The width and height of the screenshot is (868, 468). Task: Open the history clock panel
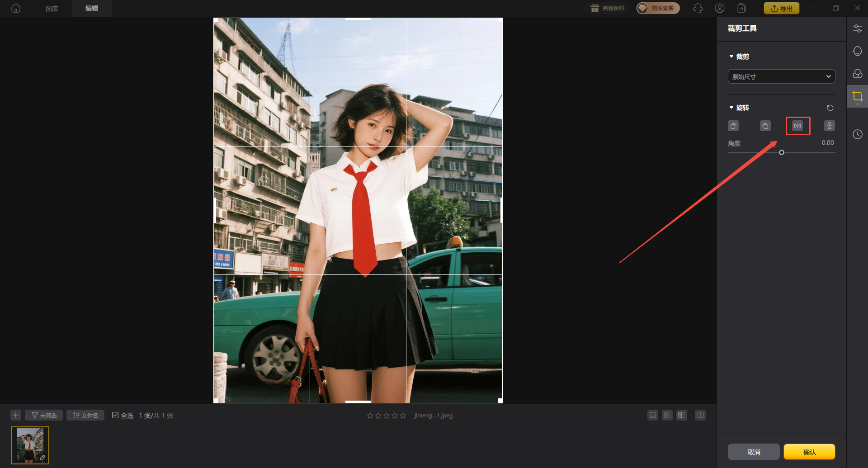point(857,134)
